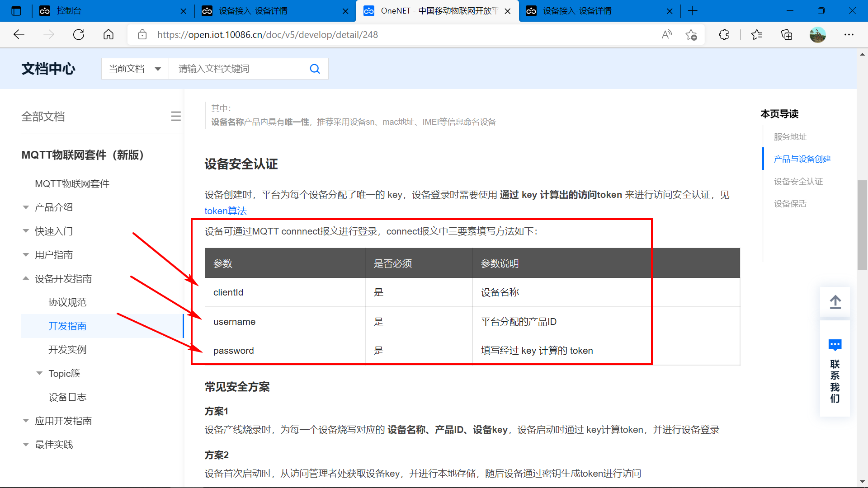Open browser settings and more menu
Screen dimensions: 868x488
click(x=849, y=35)
